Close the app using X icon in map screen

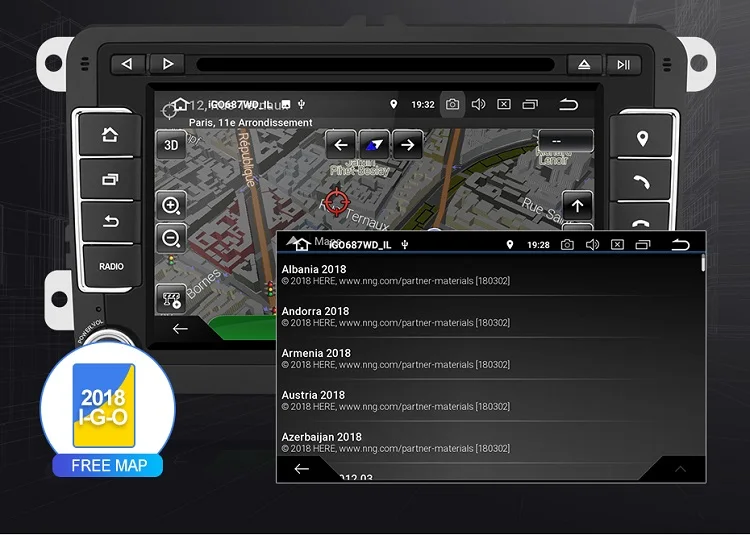(x=504, y=104)
